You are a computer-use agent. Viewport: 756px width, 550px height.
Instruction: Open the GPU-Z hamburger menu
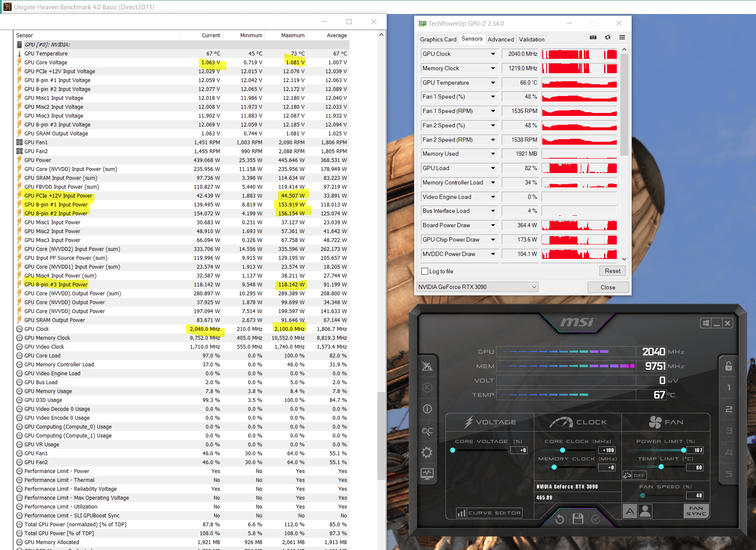[x=622, y=38]
